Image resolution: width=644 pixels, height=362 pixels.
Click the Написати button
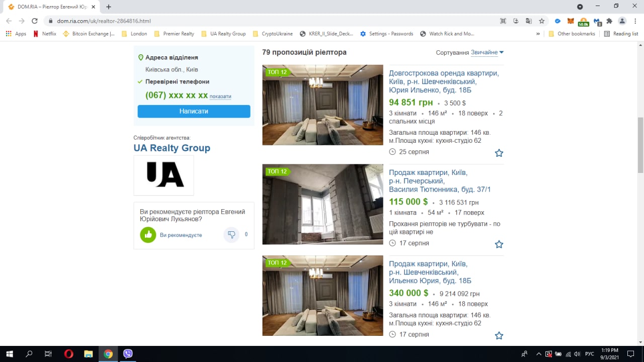[194, 111]
